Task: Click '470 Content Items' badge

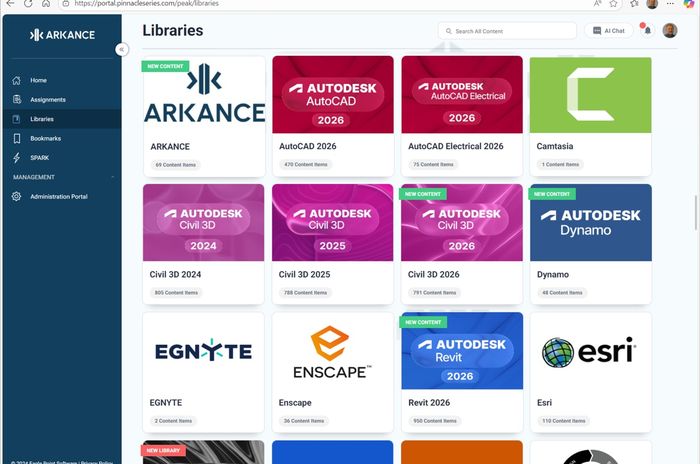Action: pyautogui.click(x=306, y=164)
